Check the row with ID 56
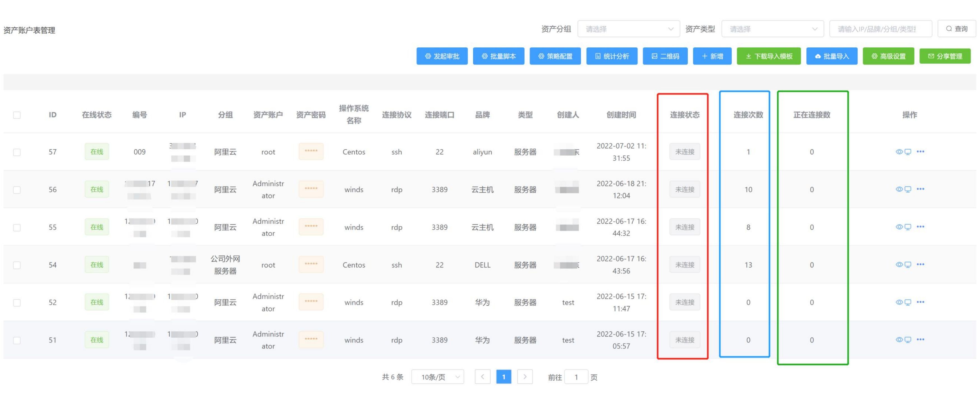 (x=17, y=190)
